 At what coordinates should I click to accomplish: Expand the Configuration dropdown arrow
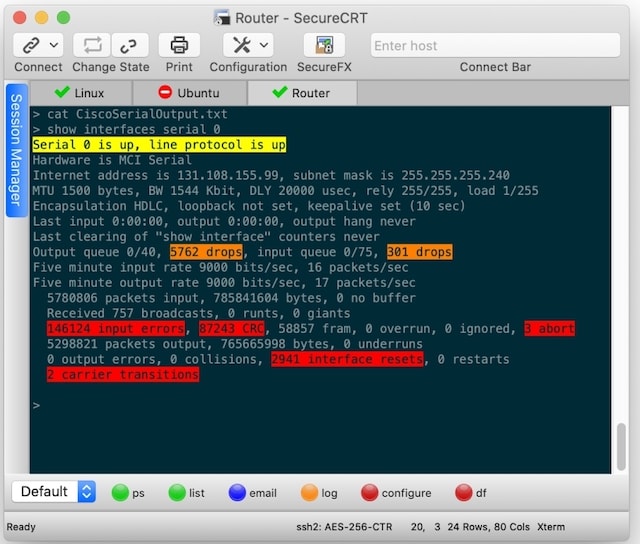(264, 45)
